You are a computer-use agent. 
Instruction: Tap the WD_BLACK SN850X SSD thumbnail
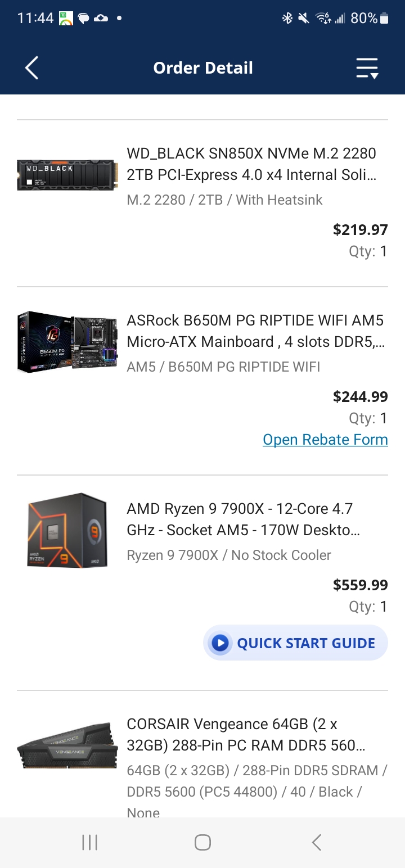click(x=67, y=175)
